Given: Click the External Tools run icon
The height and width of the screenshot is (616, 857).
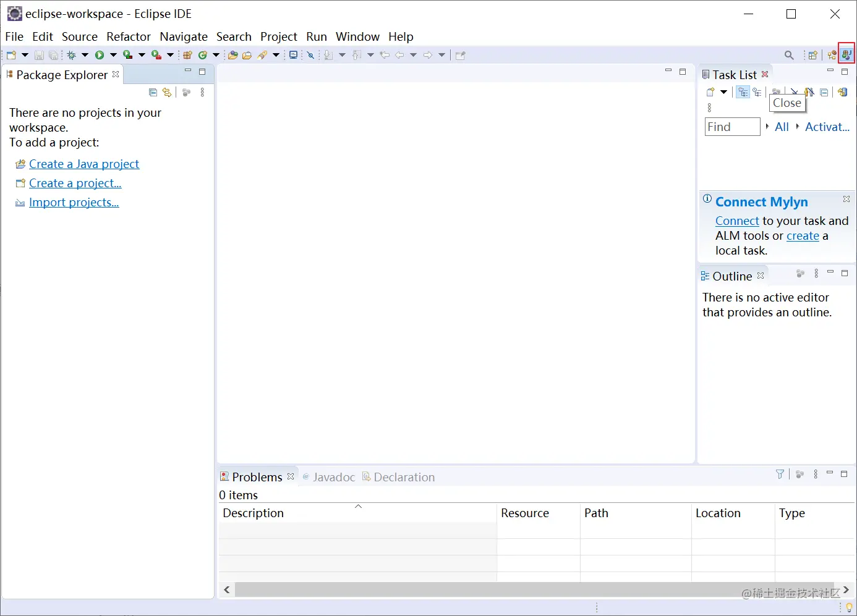Looking at the screenshot, I should pos(156,55).
